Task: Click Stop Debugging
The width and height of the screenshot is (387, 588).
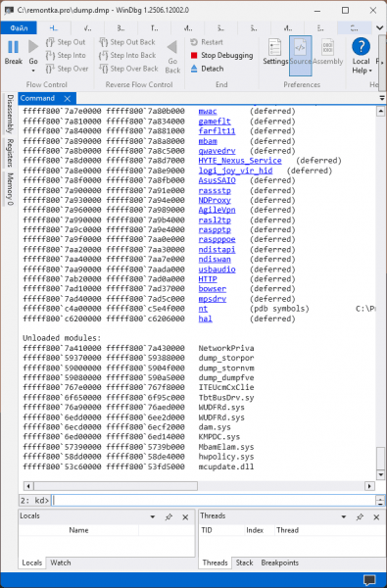Action: point(221,56)
